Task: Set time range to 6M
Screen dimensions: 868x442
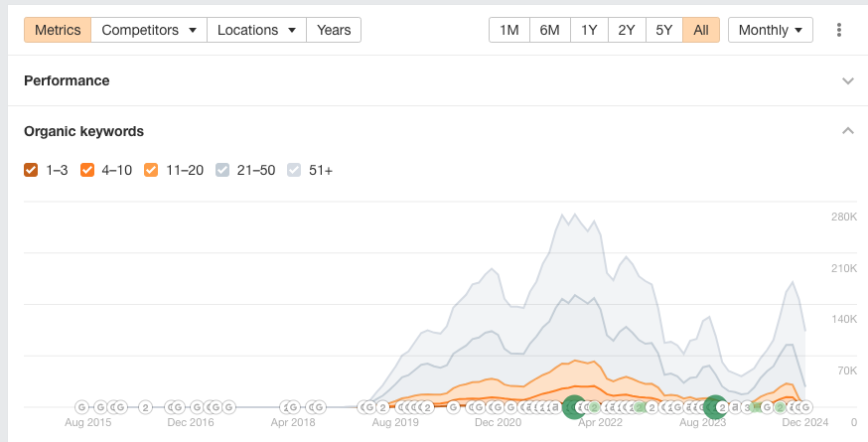Action: pyautogui.click(x=549, y=30)
